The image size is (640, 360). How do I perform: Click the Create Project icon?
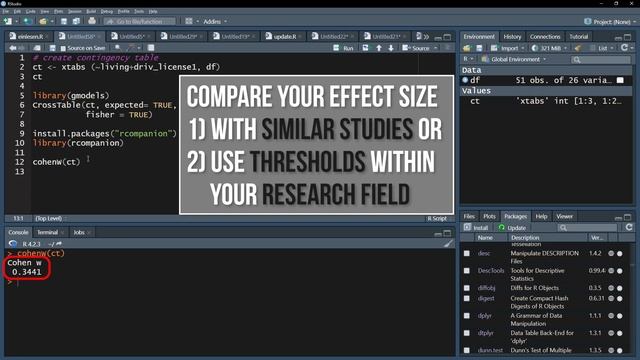click(28, 21)
